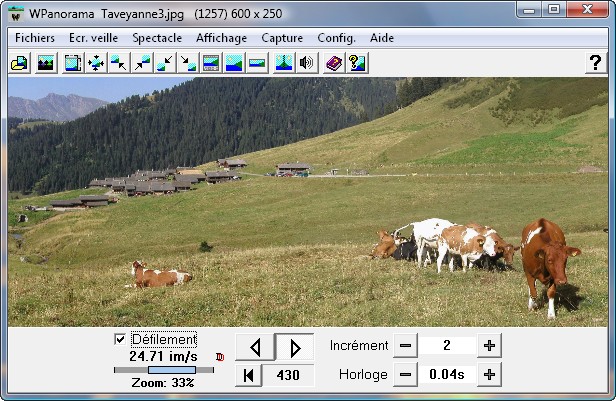Click the four-arrows center window icon
This screenshot has height=401, width=616.
click(x=96, y=63)
